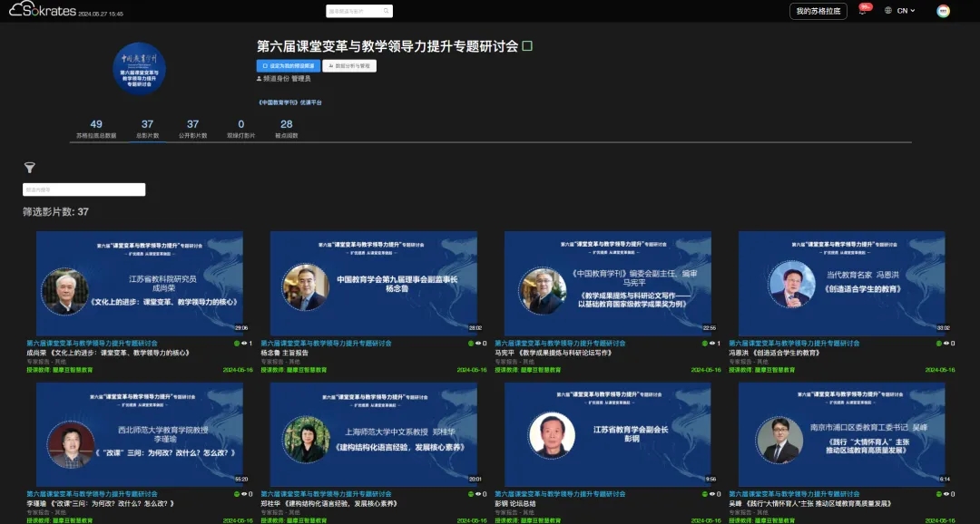Click the globe language icon
The width and height of the screenshot is (980, 524).
[x=886, y=11]
